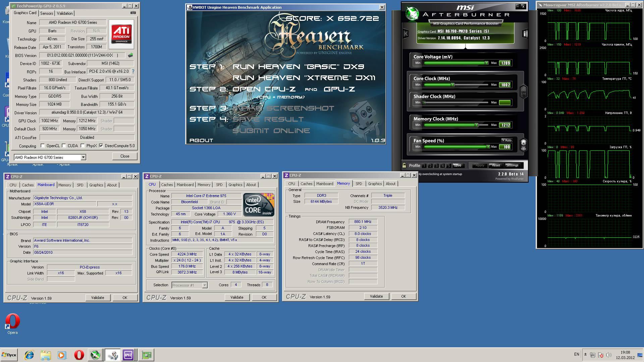
Task: Click 'Submit Online' in Heaven window
Action: click(271, 131)
